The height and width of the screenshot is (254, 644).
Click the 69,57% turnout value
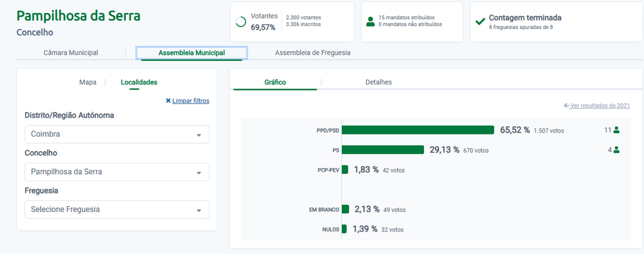pyautogui.click(x=263, y=28)
